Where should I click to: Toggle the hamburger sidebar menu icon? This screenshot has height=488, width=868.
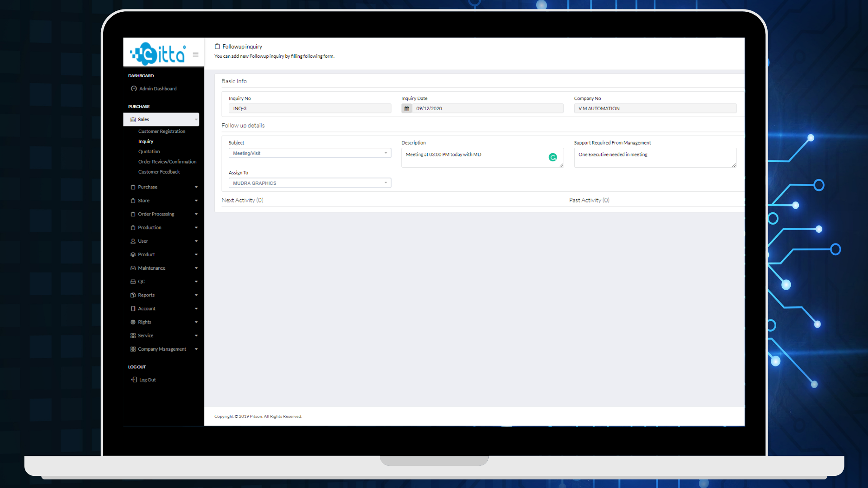click(196, 54)
